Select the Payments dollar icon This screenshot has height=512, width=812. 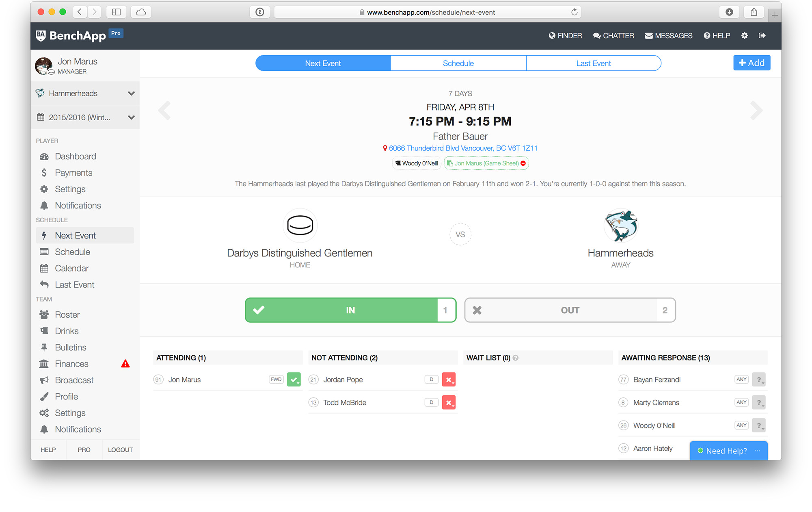(45, 172)
